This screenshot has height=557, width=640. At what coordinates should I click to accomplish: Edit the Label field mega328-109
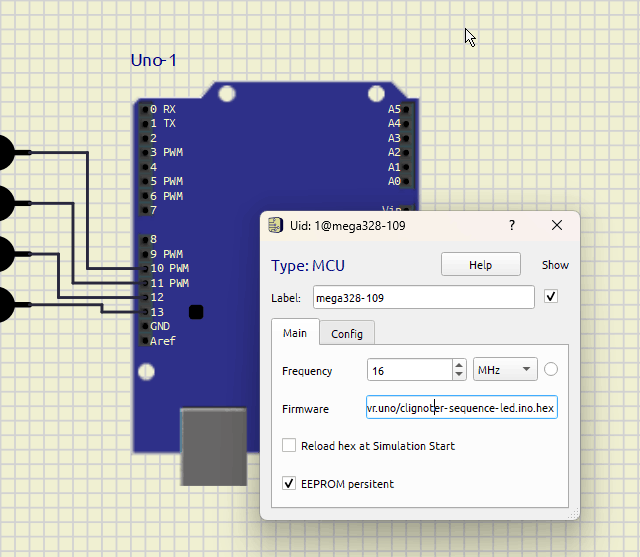(424, 297)
